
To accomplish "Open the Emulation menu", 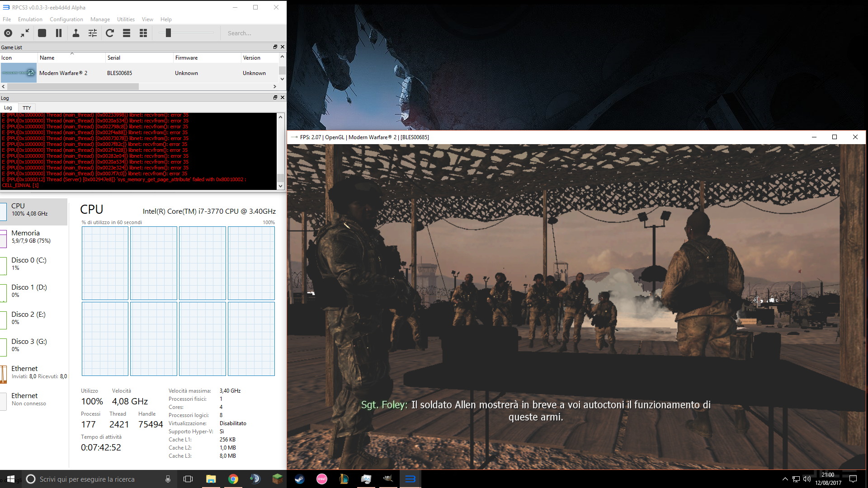I will click(30, 19).
